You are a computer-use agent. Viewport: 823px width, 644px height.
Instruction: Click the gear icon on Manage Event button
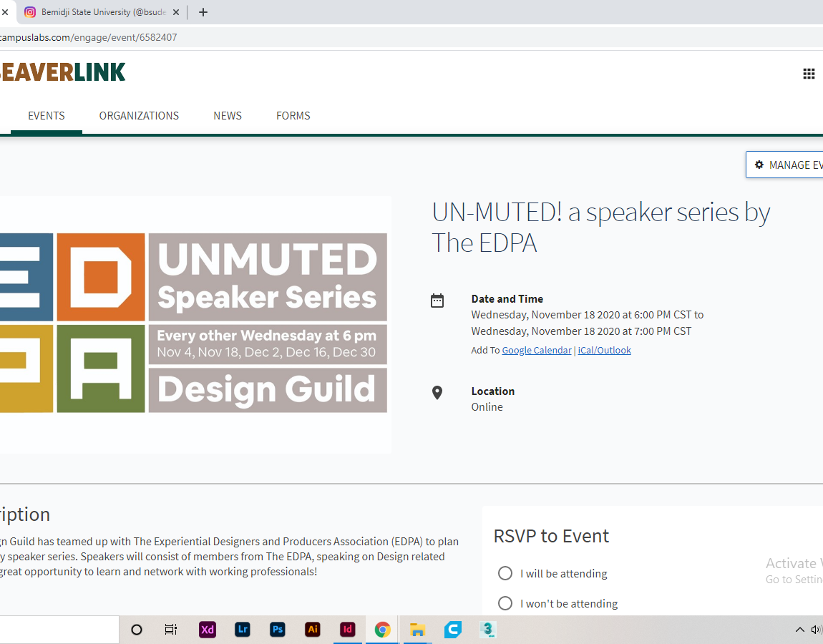click(x=759, y=165)
